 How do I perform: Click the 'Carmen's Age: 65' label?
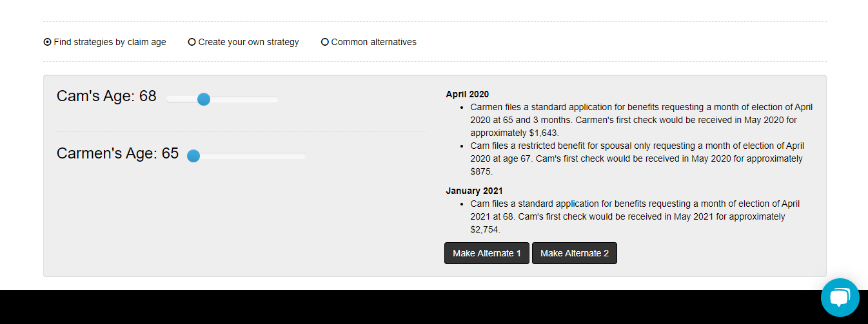pos(117,153)
